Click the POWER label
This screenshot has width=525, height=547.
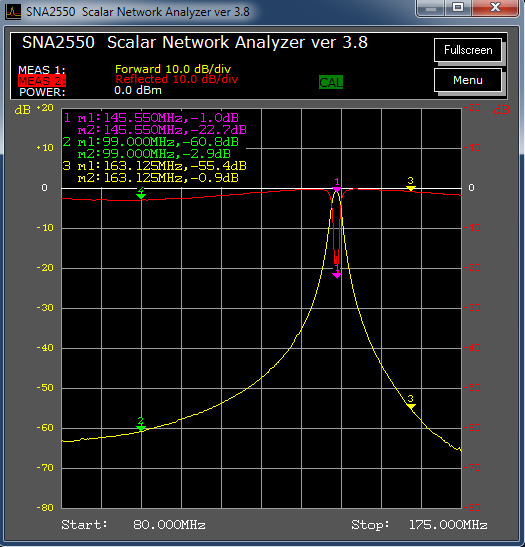(x=42, y=92)
